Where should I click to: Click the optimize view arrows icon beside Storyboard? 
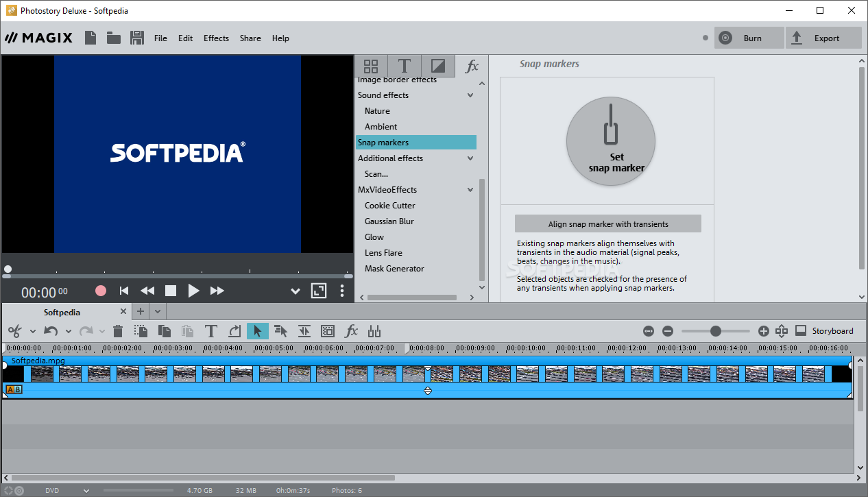(782, 331)
